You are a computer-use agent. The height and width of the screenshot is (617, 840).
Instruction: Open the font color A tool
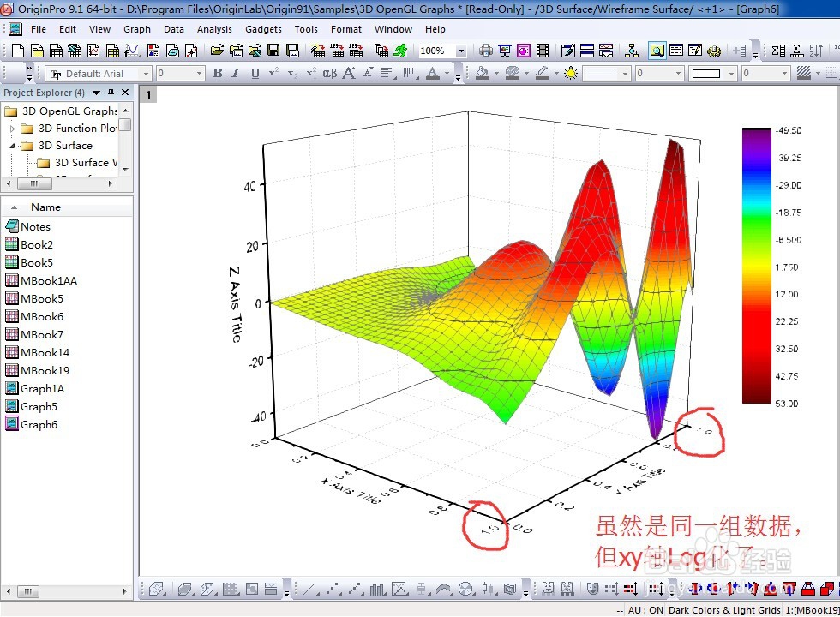pyautogui.click(x=433, y=73)
